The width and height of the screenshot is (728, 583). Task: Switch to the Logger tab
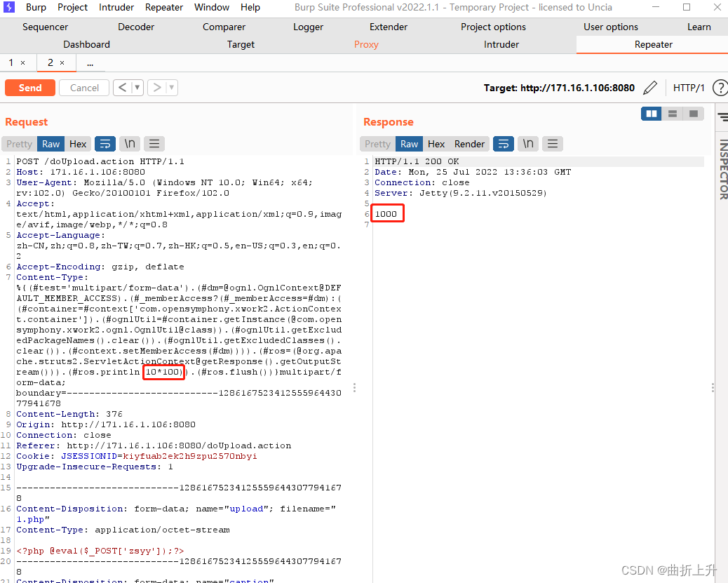point(308,27)
